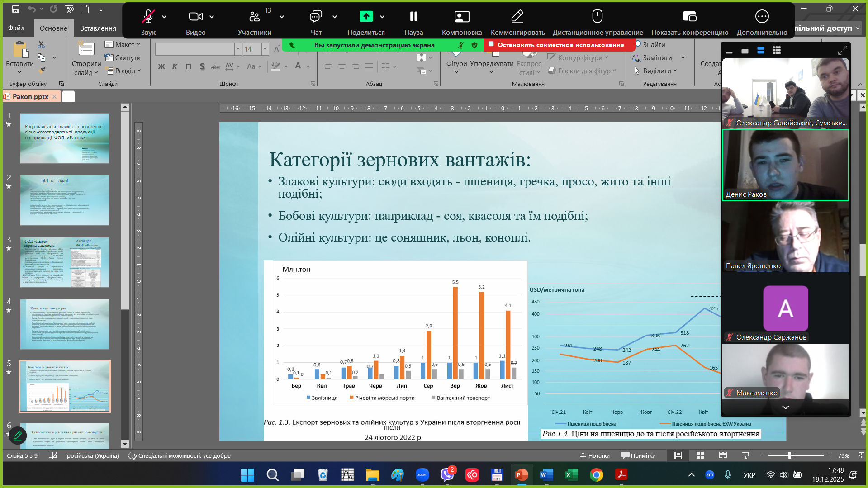Image resolution: width=868 pixels, height=488 pixels.
Task: Adjust the zoom level slider
Action: (790, 455)
